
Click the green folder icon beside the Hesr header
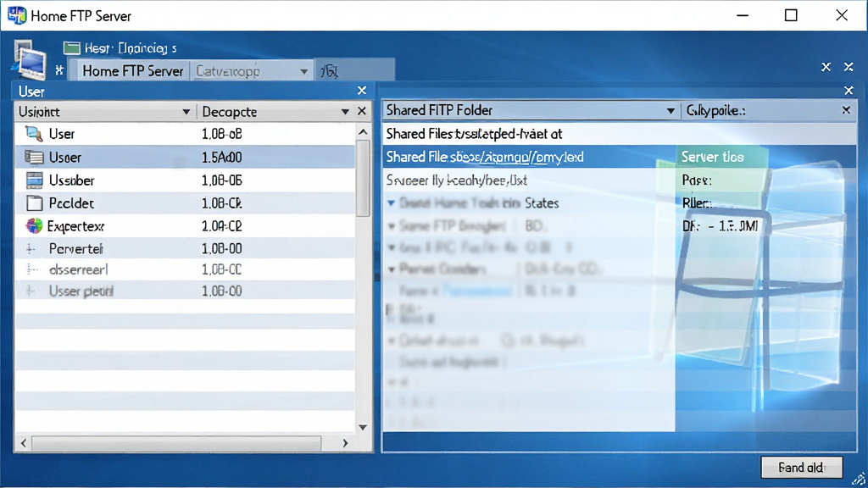(71, 48)
